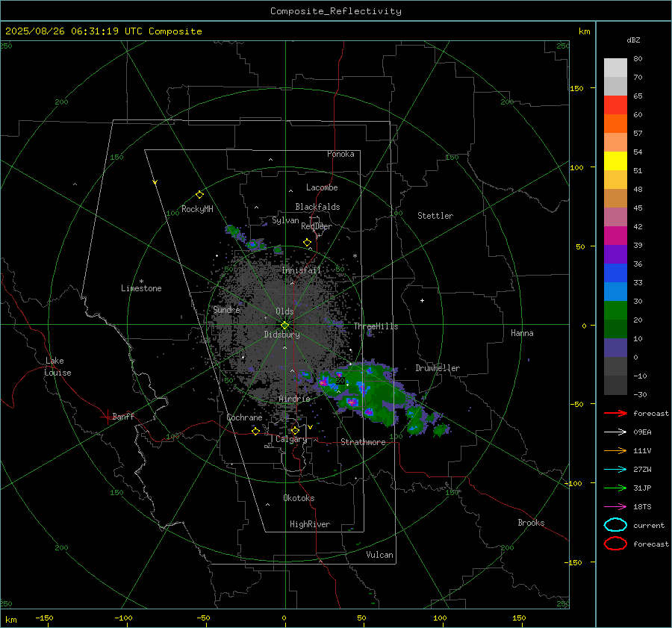The image size is (672, 628).
Task: Click the yellow diamond marker below RedDeer
Action: pyautogui.click(x=307, y=243)
